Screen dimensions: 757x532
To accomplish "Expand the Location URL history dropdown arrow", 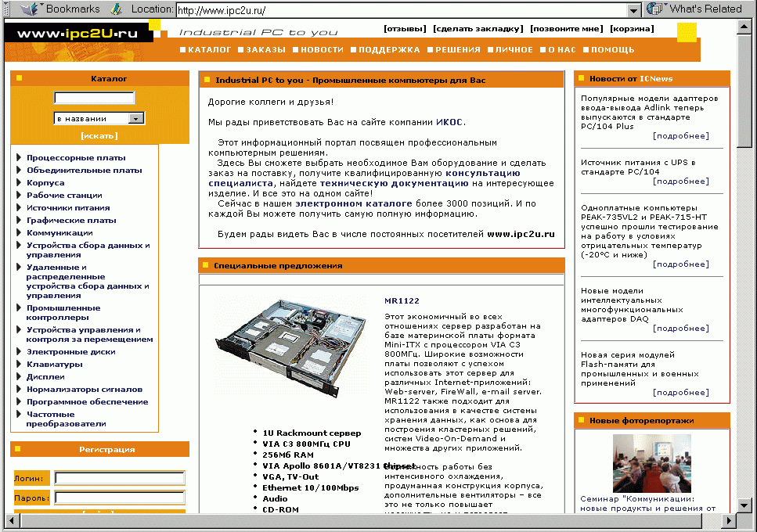I will pyautogui.click(x=634, y=9).
